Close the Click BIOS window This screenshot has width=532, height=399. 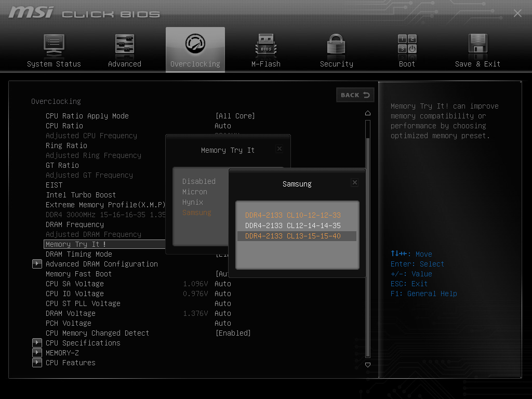(517, 13)
